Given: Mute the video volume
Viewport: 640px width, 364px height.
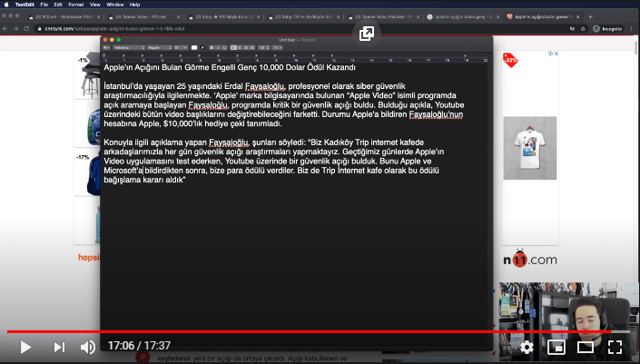Looking at the screenshot, I should (x=88, y=348).
